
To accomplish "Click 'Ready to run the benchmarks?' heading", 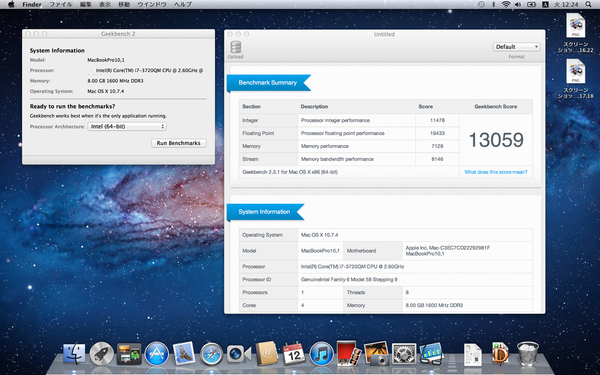I will tap(72, 106).
